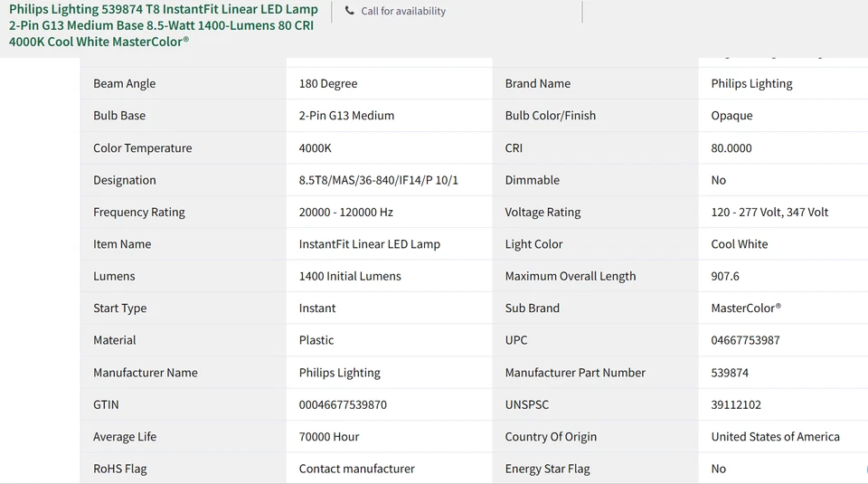This screenshot has height=484, width=868.
Task: Click the Frequency Rating label
Action: tap(139, 212)
